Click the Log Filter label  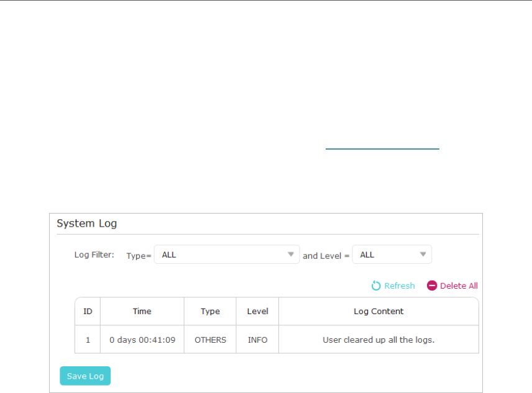94,255
